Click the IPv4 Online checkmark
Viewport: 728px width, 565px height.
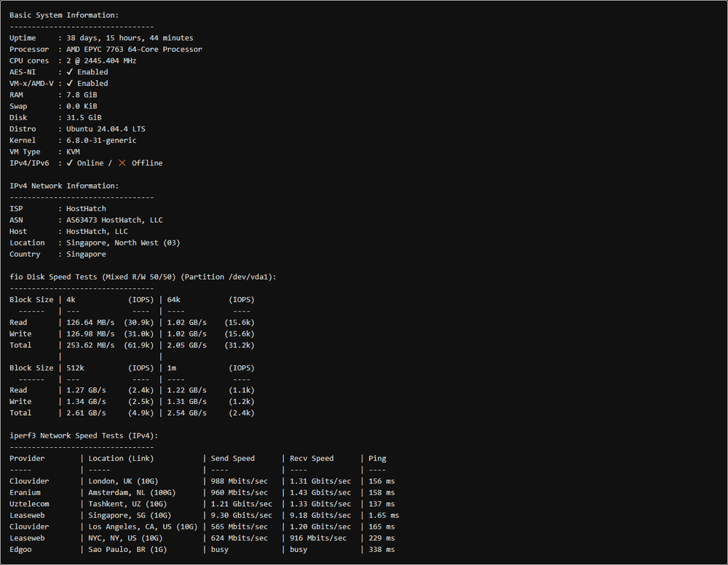[x=70, y=163]
